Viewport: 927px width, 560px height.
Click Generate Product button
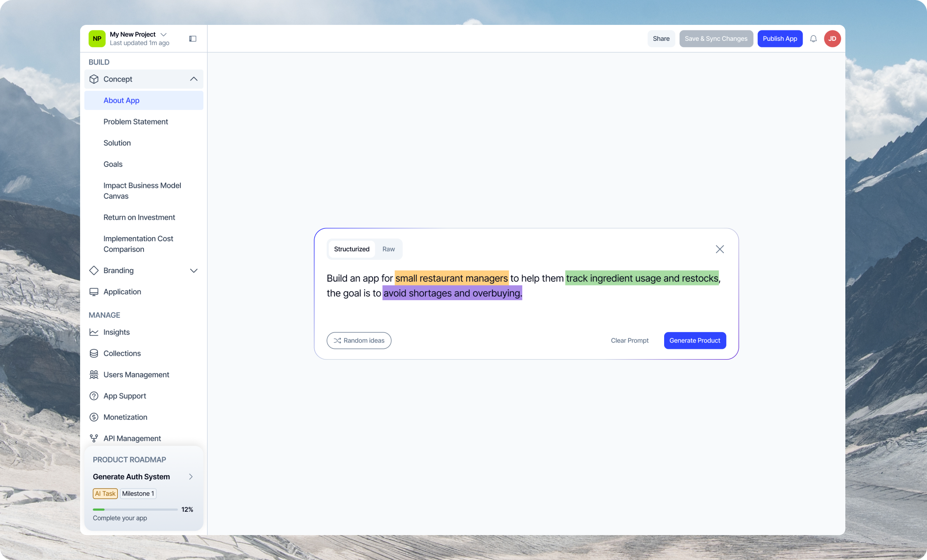[694, 341]
